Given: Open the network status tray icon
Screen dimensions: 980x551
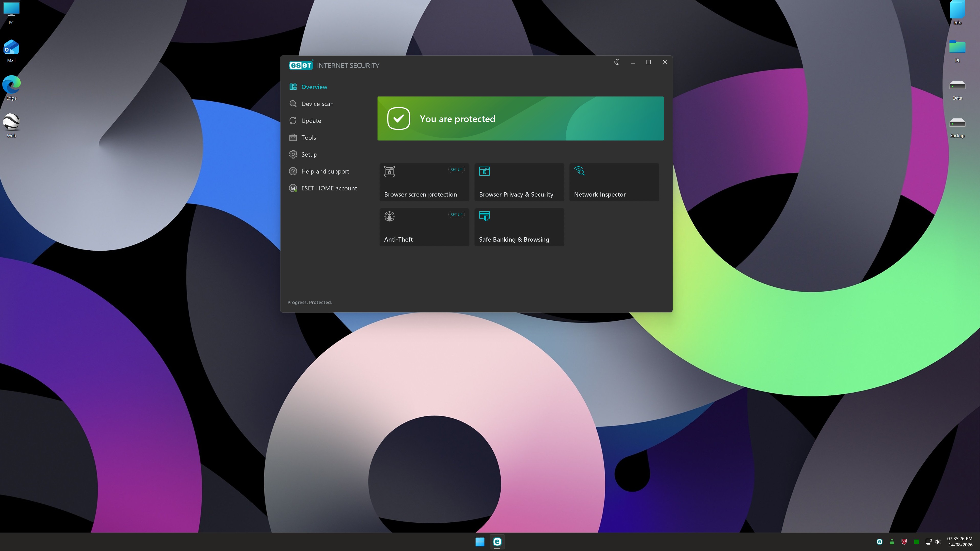Looking at the screenshot, I should [929, 542].
